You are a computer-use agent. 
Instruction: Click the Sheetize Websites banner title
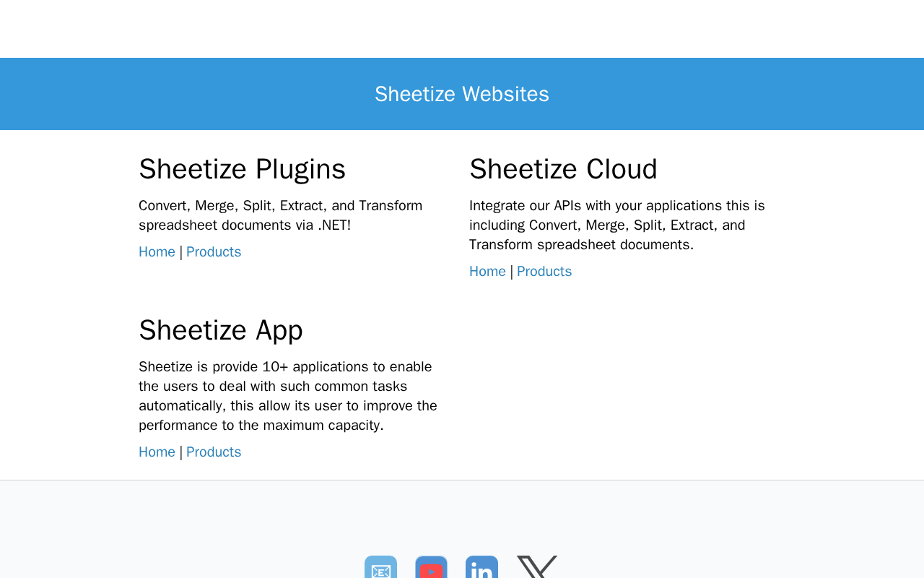pyautogui.click(x=462, y=94)
